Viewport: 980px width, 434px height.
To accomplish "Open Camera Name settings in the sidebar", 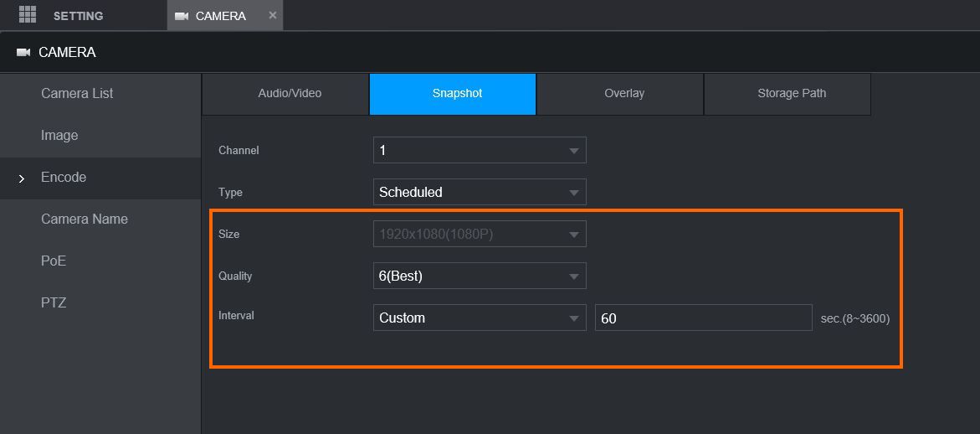I will click(x=85, y=220).
